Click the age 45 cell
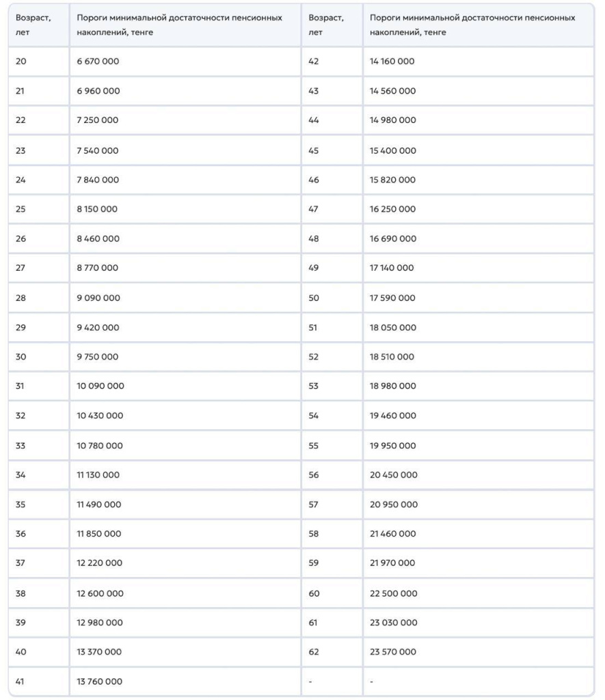 pos(332,150)
